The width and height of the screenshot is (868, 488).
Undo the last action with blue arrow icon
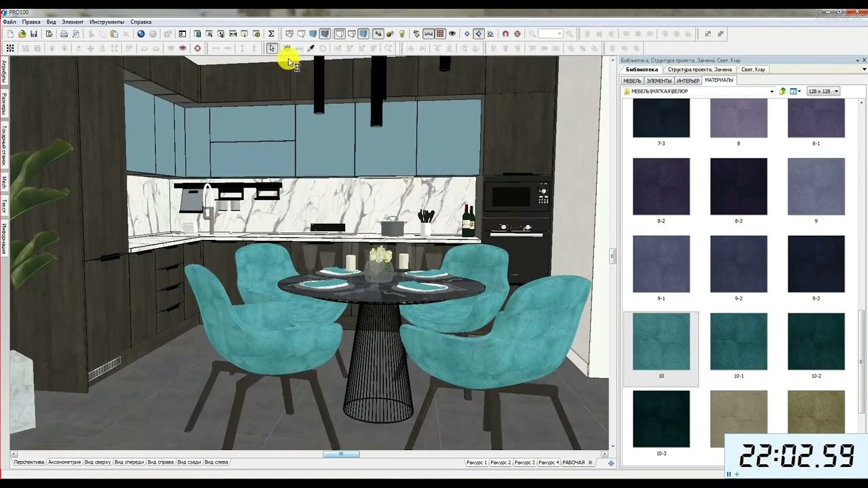[x=141, y=34]
